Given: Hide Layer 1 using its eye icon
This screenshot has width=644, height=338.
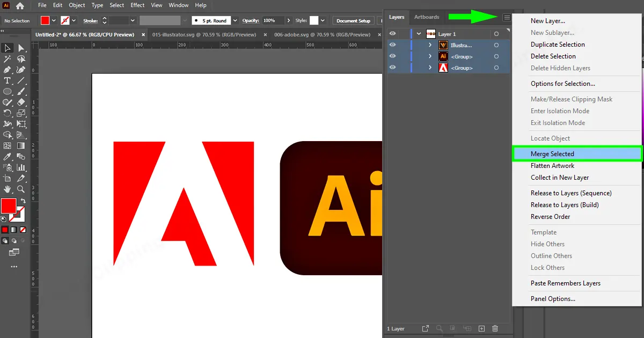Looking at the screenshot, I should (x=393, y=34).
